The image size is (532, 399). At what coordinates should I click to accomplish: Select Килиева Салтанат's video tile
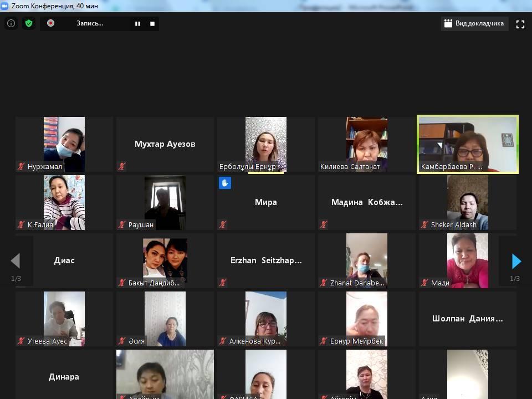(366, 144)
